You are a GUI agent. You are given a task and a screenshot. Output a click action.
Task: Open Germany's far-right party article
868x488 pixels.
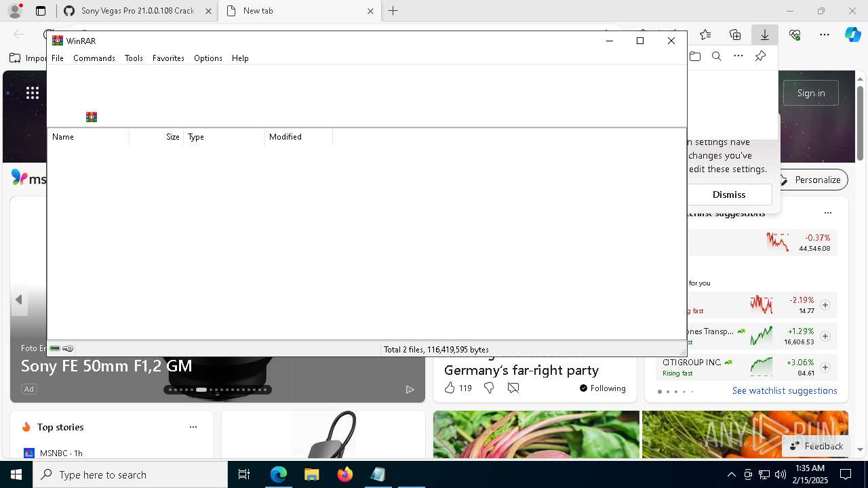tap(521, 370)
